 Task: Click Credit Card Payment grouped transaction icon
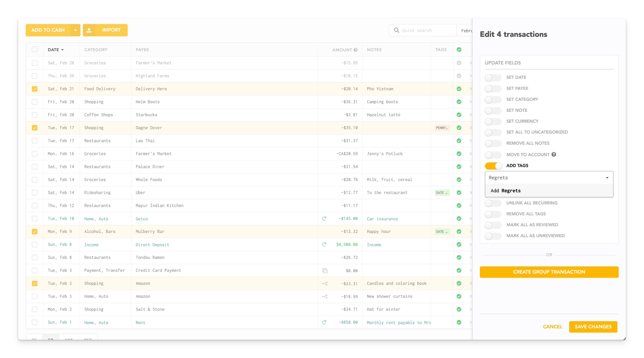click(x=325, y=271)
